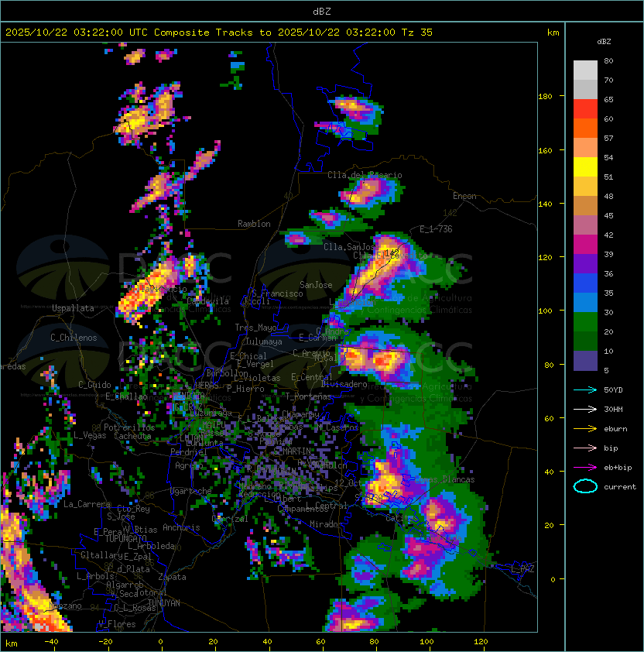Click the 'Tz 35' text in header
Viewport: 644px width, 652px height.
(x=417, y=33)
